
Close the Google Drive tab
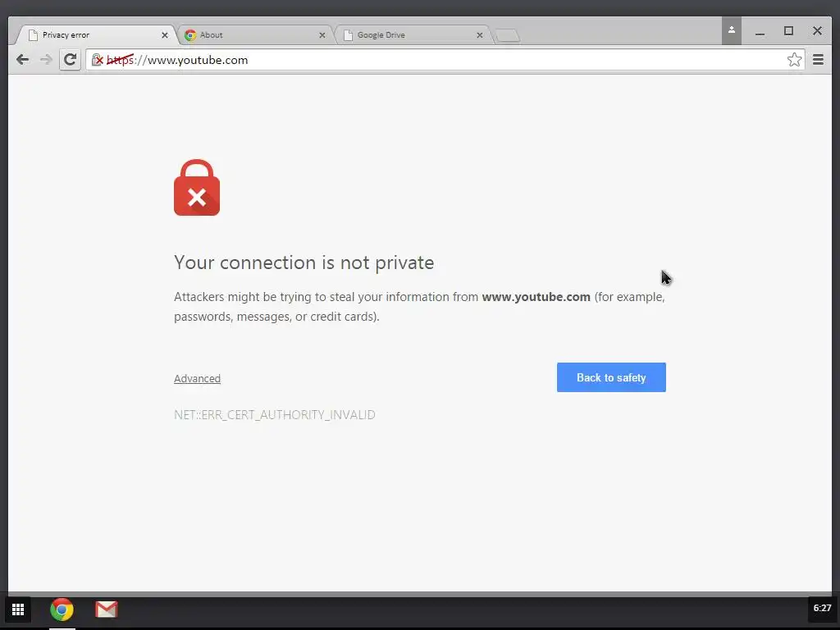click(x=479, y=34)
